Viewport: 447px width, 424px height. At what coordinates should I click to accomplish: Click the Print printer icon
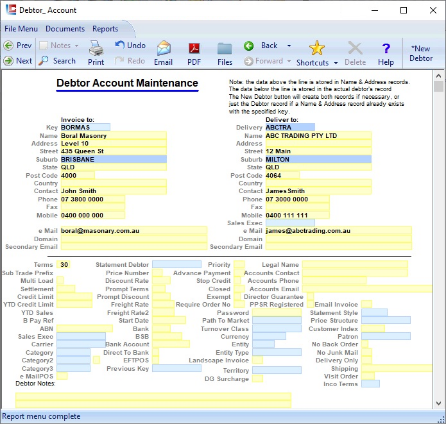coord(96,49)
